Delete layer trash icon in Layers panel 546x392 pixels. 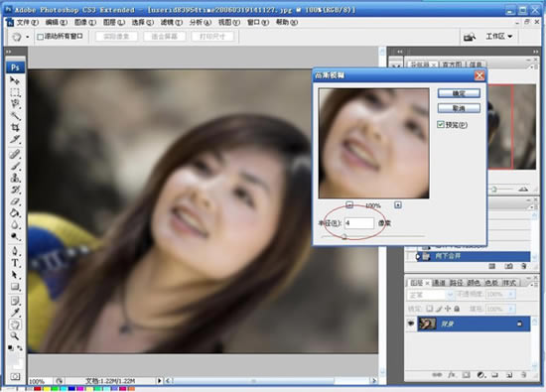[523, 375]
